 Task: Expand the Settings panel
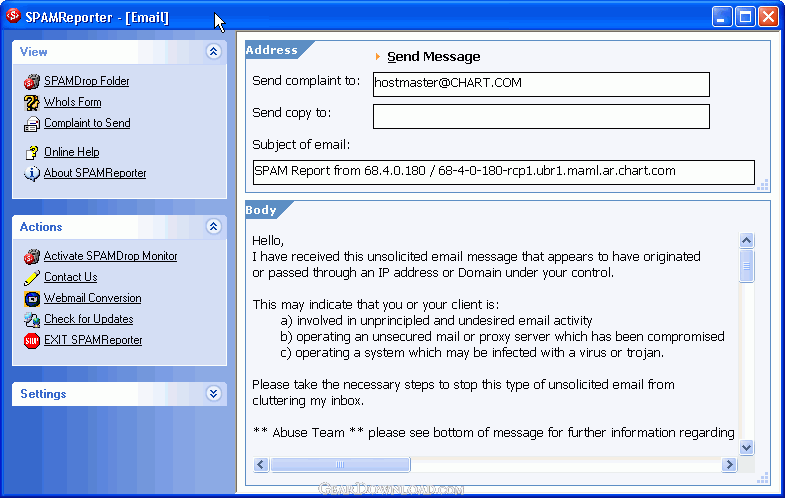(213, 394)
